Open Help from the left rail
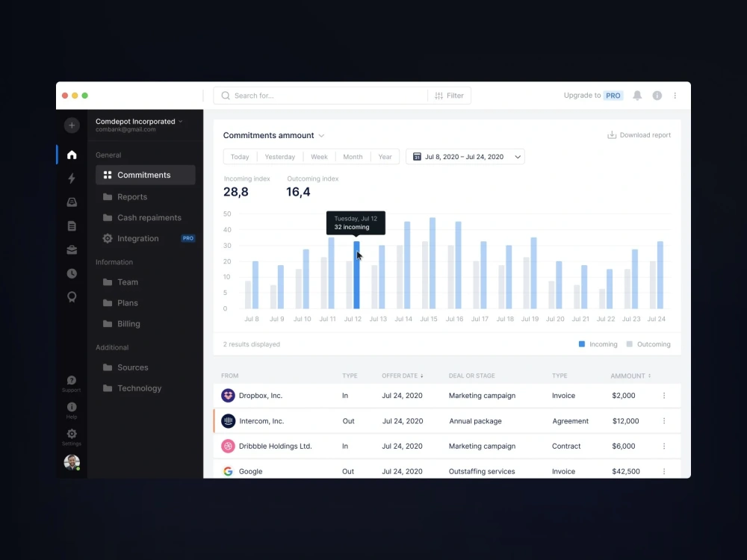747x560 pixels. click(72, 411)
